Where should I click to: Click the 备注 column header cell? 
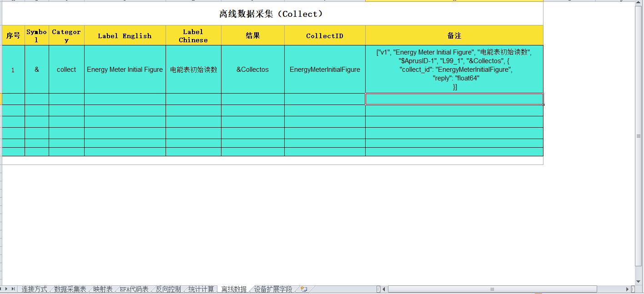(454, 35)
